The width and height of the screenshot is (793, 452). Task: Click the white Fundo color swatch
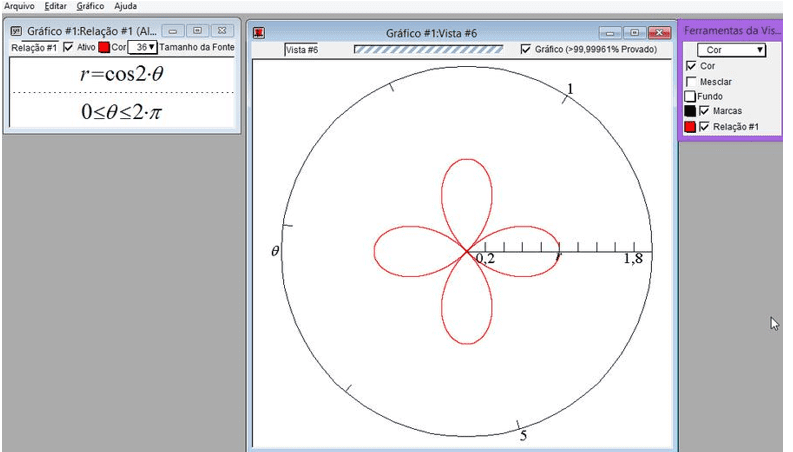pos(690,96)
